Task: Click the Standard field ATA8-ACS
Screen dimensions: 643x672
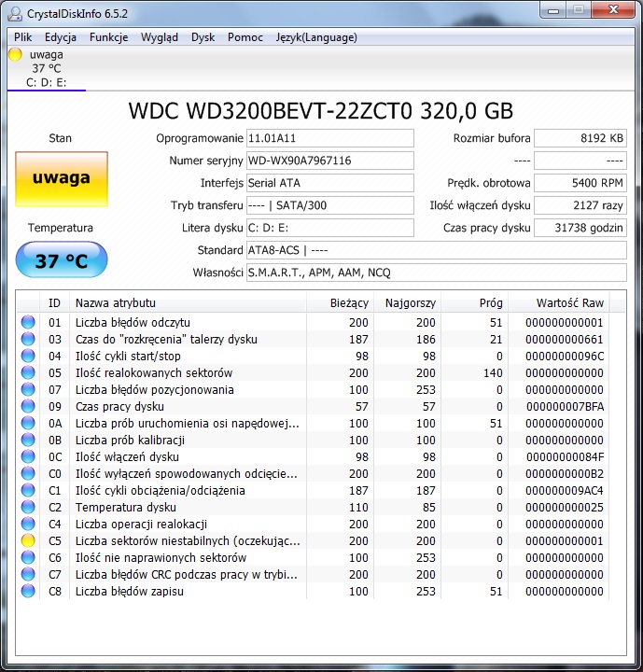Action: coord(437,250)
